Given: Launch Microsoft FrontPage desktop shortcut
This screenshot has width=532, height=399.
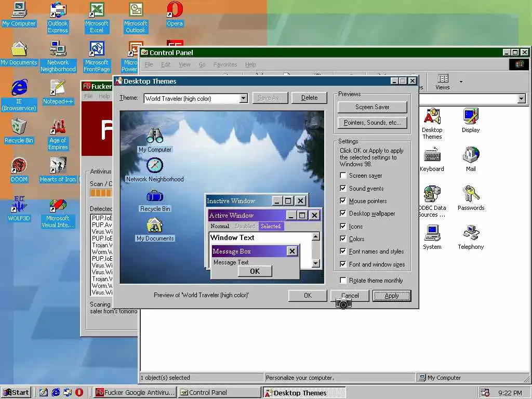Looking at the screenshot, I should pyautogui.click(x=97, y=57).
